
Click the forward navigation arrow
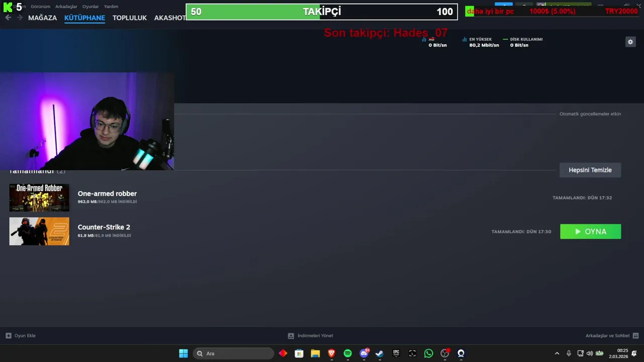(20, 18)
